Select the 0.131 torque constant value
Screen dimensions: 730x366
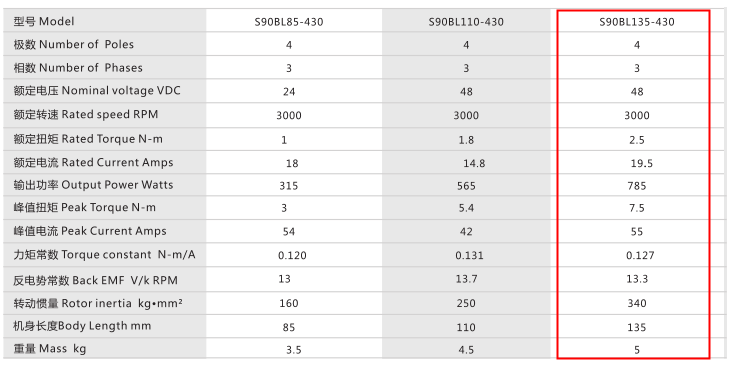(469, 256)
